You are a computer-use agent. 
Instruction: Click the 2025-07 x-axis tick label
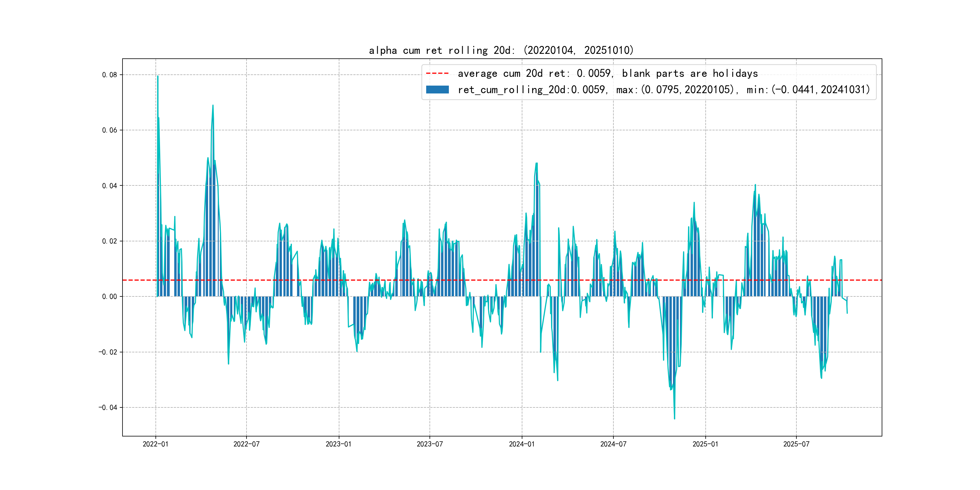796,444
